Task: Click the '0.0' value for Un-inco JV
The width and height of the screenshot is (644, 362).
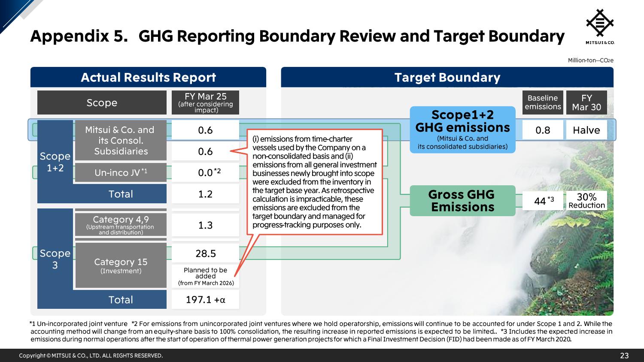Action: click(205, 172)
